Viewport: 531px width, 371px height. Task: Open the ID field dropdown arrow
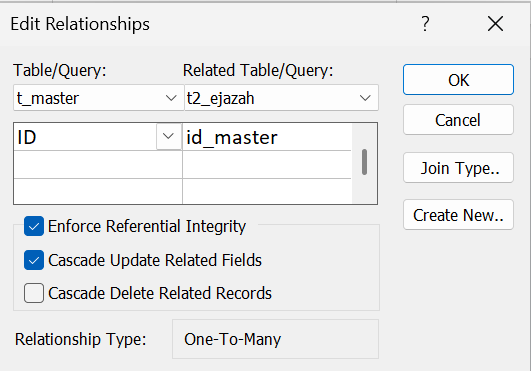click(x=168, y=137)
